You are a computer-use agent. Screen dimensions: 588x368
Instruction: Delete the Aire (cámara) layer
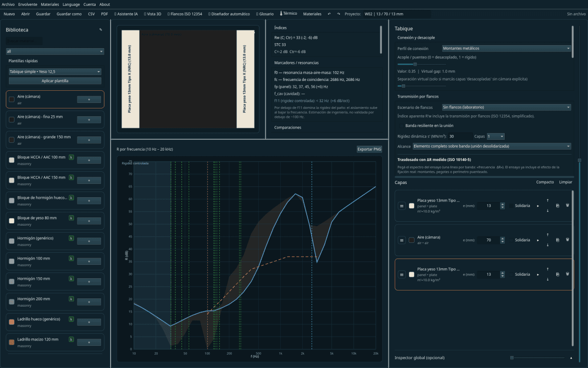pyautogui.click(x=567, y=240)
